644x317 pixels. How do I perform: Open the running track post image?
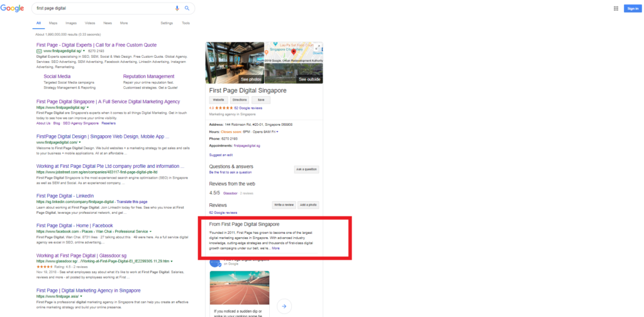point(240,287)
